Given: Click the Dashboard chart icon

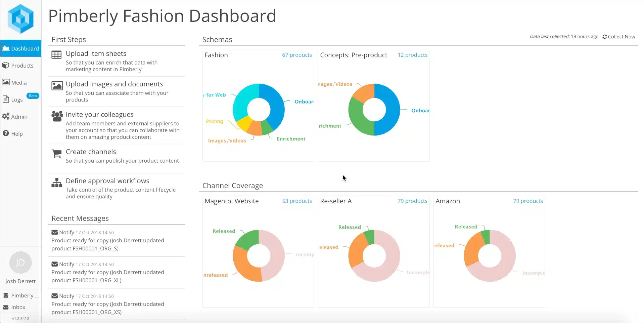Looking at the screenshot, I should click(6, 48).
